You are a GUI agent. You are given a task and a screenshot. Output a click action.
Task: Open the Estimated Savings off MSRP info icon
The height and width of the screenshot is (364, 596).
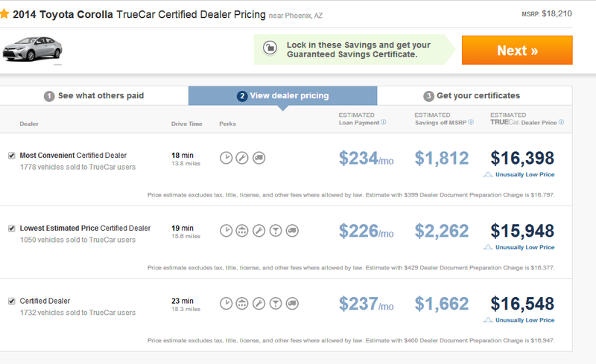471,122
